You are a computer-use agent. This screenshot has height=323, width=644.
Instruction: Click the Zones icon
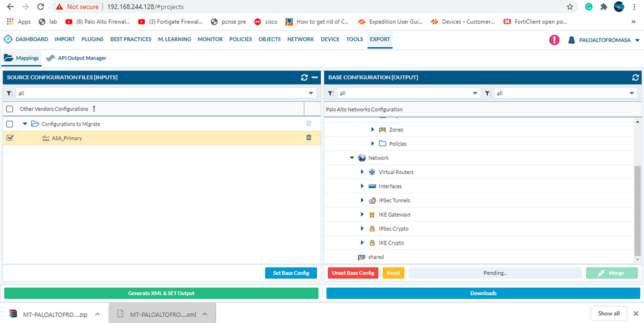(x=383, y=130)
